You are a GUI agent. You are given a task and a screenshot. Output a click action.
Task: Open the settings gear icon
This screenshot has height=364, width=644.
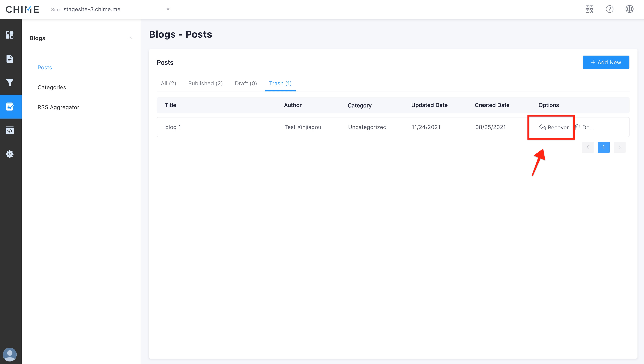[x=10, y=154]
